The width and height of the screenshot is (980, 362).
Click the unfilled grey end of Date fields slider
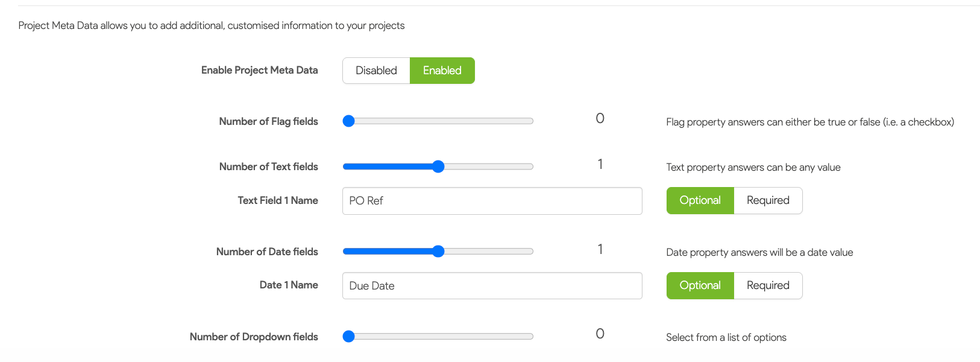pyautogui.click(x=489, y=252)
